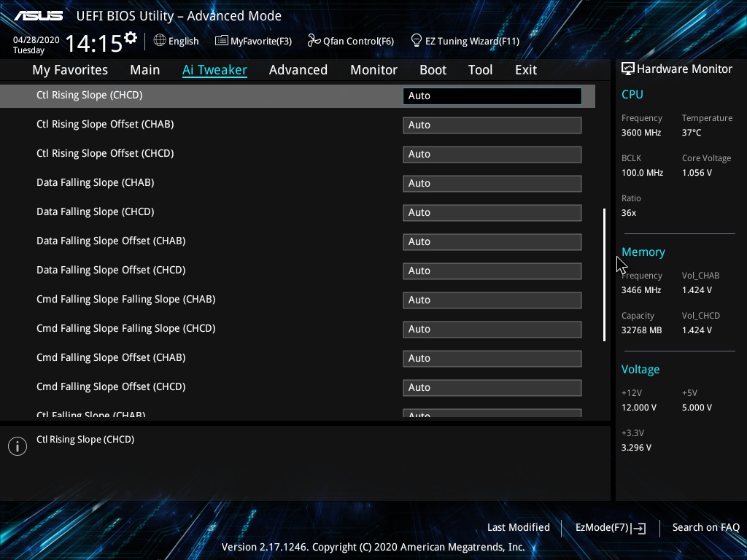
Task: Select the Ctl Rising Slope (CHCD) row label
Action: click(90, 96)
